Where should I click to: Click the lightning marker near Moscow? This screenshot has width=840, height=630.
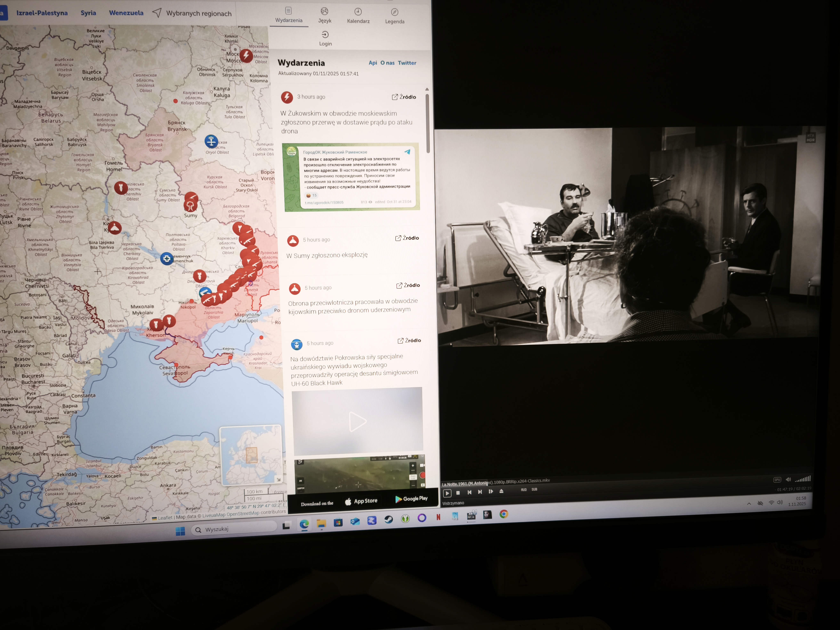click(x=246, y=56)
